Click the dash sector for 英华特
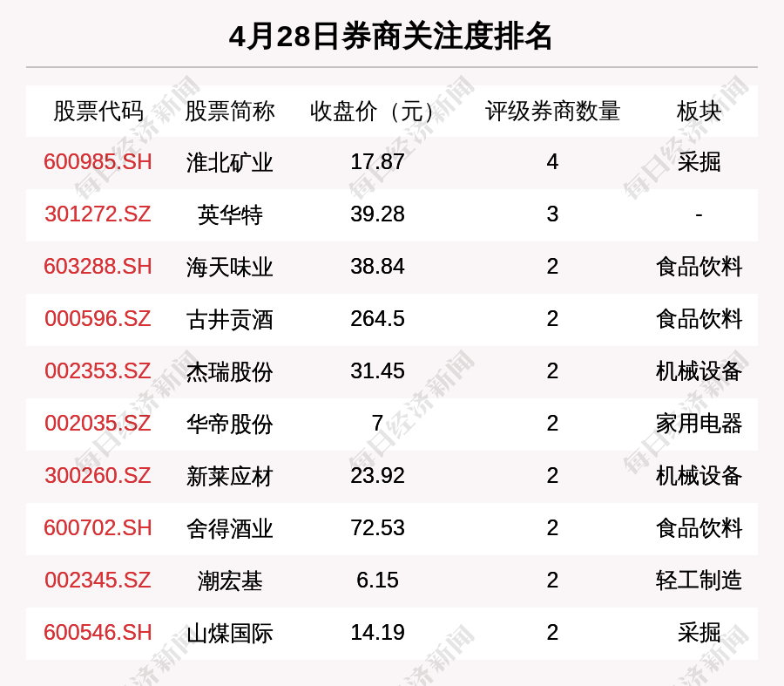 (699, 215)
